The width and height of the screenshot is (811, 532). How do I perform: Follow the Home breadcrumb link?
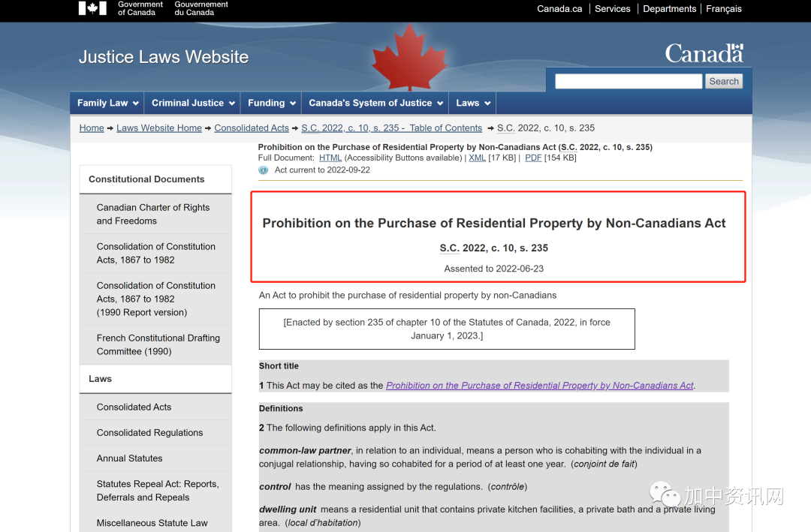point(92,128)
